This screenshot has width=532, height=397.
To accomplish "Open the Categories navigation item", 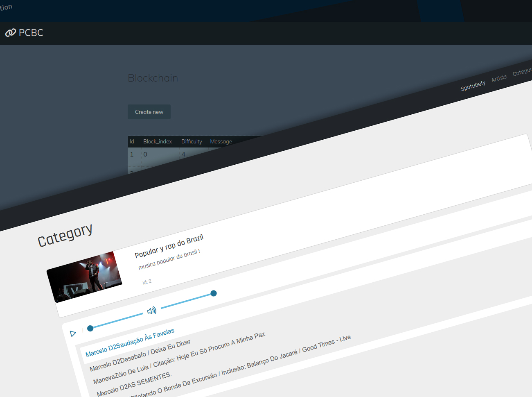I will (x=524, y=71).
